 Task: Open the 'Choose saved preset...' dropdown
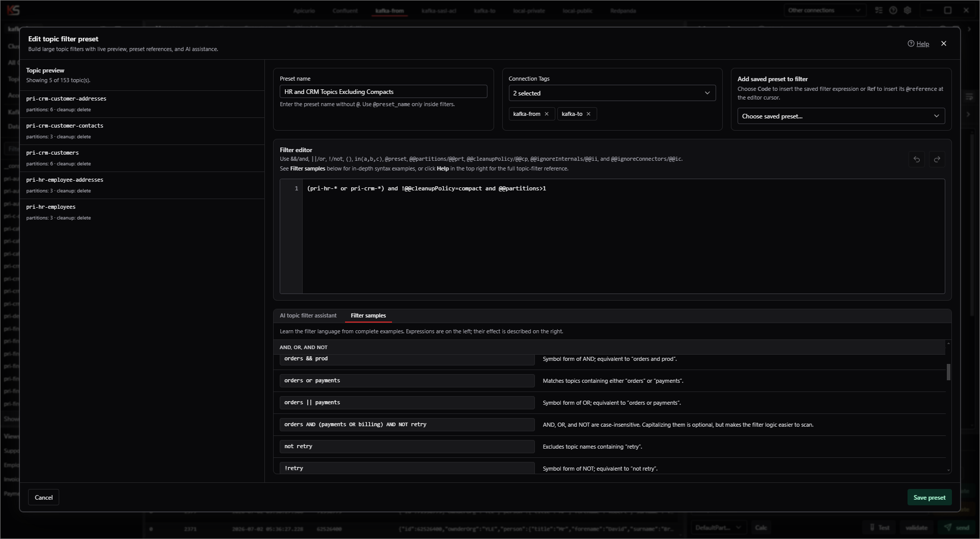pos(841,116)
